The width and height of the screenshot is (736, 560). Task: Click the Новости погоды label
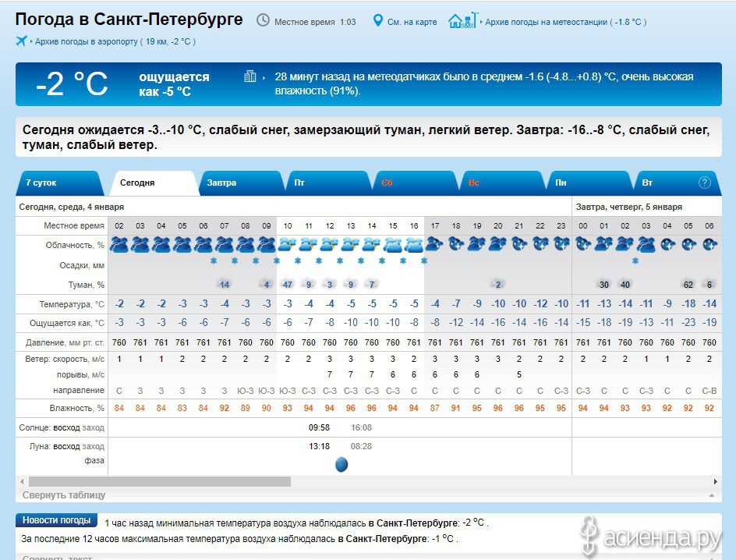tap(56, 520)
